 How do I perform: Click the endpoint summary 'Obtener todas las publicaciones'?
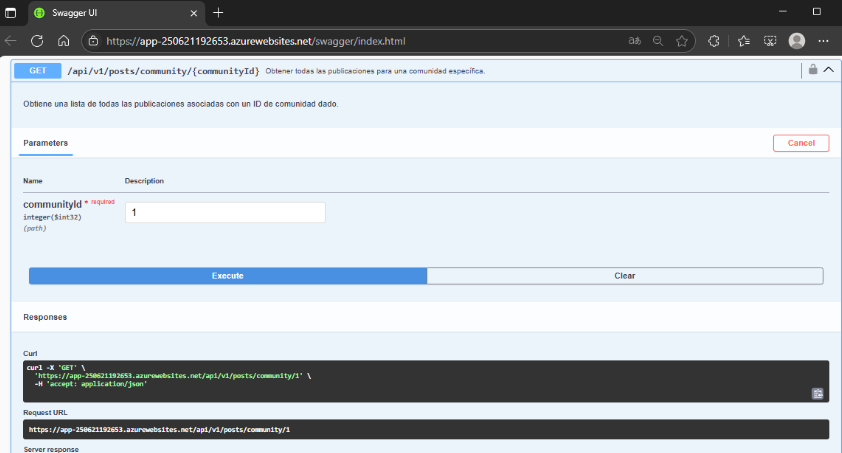(x=375, y=71)
